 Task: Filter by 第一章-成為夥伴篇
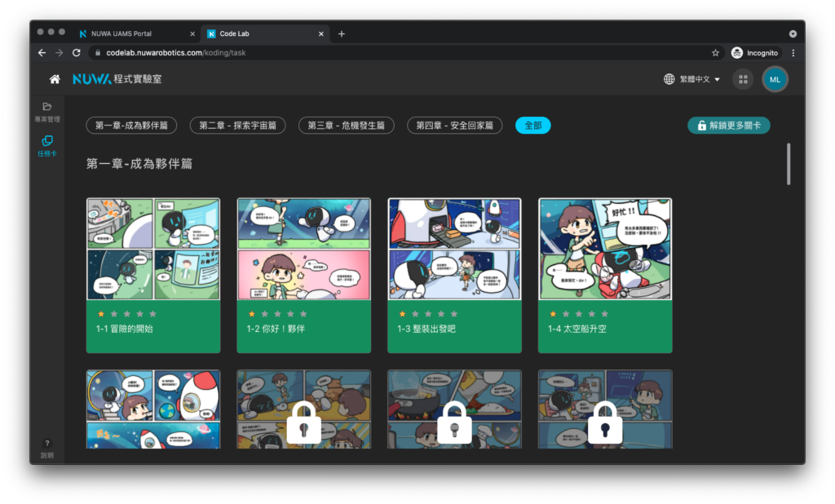click(131, 126)
